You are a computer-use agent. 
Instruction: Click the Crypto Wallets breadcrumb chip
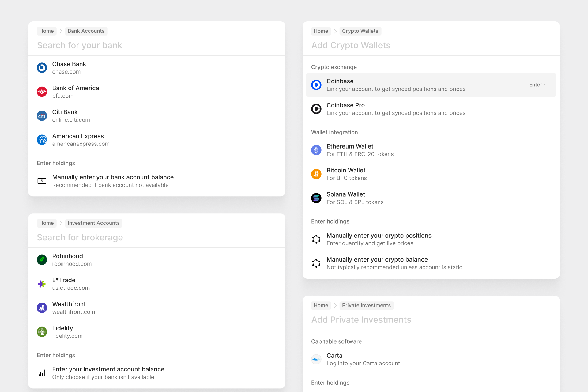pos(360,31)
